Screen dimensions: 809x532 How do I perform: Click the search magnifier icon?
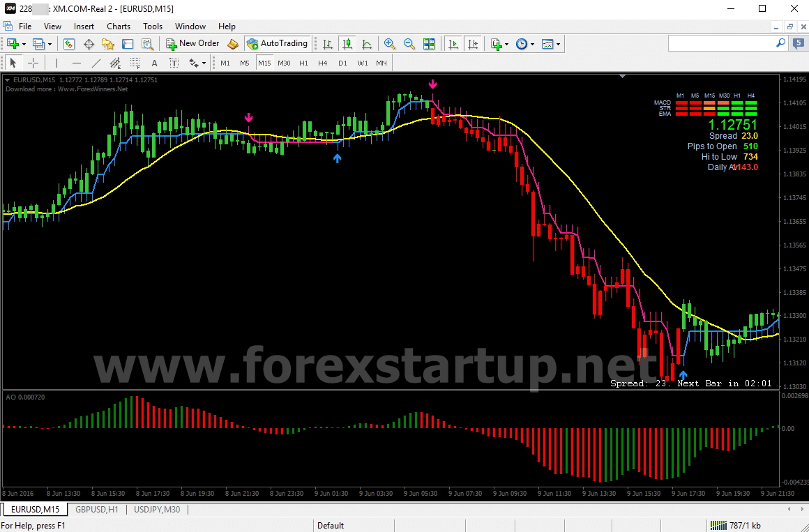pos(780,43)
